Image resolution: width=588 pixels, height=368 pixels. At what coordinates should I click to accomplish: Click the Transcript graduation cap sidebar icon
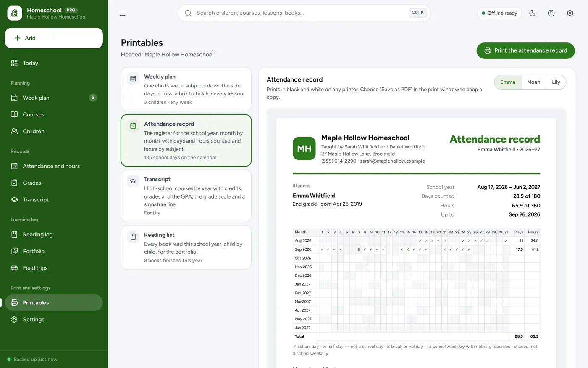(14, 200)
